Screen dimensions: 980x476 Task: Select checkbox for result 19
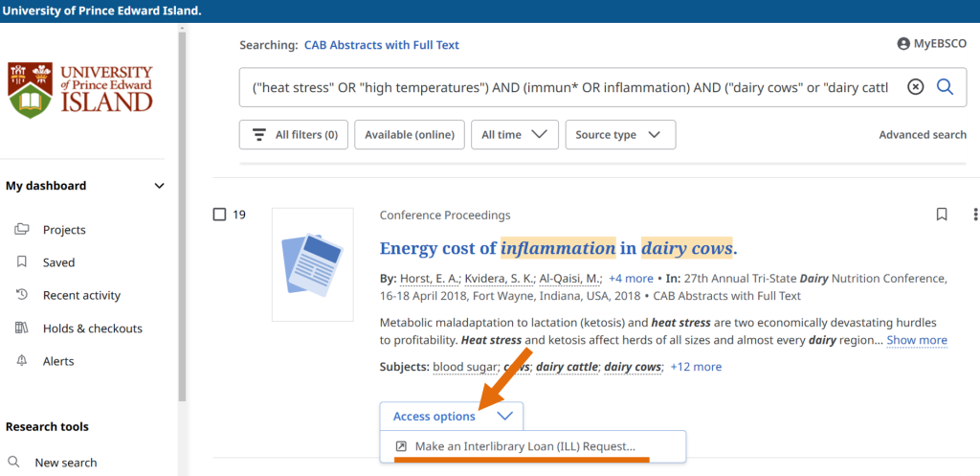click(219, 215)
